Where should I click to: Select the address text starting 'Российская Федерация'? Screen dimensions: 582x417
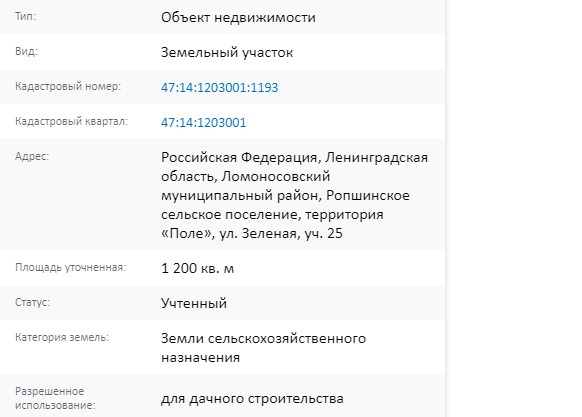tap(294, 195)
